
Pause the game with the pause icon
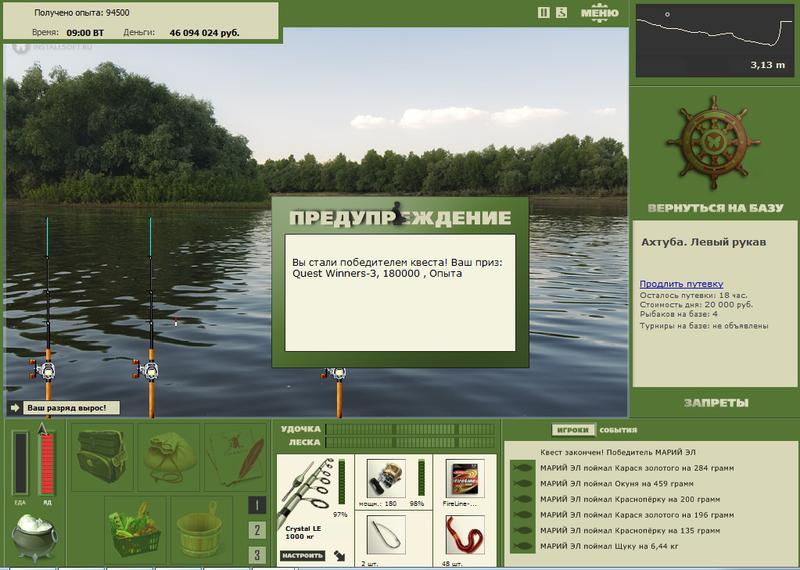point(543,13)
